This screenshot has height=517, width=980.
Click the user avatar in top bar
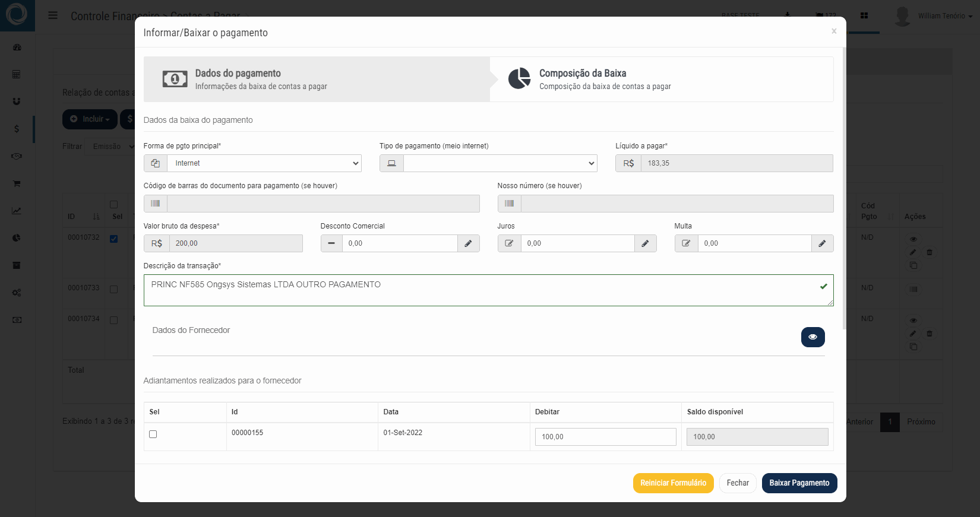(x=902, y=16)
